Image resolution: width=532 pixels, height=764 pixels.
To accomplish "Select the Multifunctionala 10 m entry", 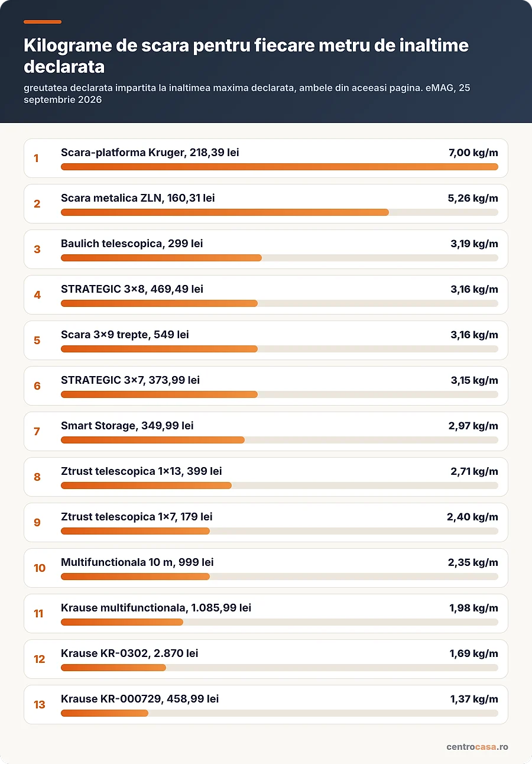I will pos(266,568).
